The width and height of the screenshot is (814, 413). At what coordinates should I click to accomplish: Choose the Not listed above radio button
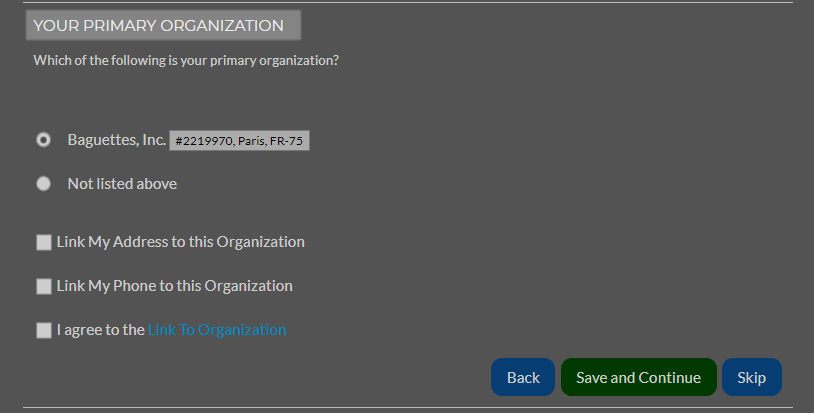tap(44, 184)
